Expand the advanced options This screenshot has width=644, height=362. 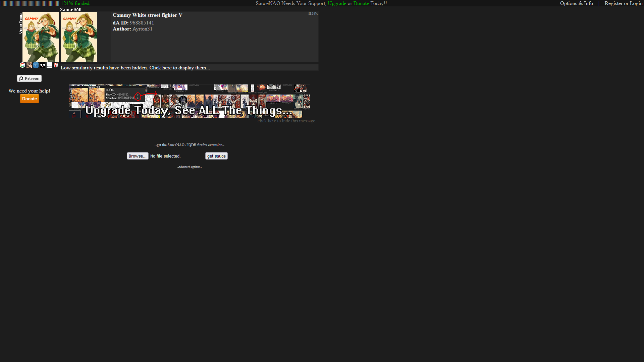point(190,167)
